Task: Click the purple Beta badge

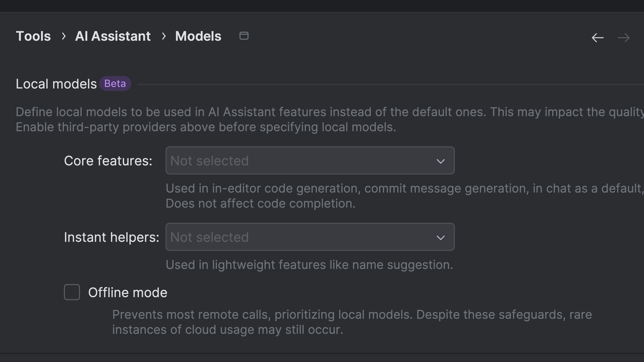Action: click(115, 83)
